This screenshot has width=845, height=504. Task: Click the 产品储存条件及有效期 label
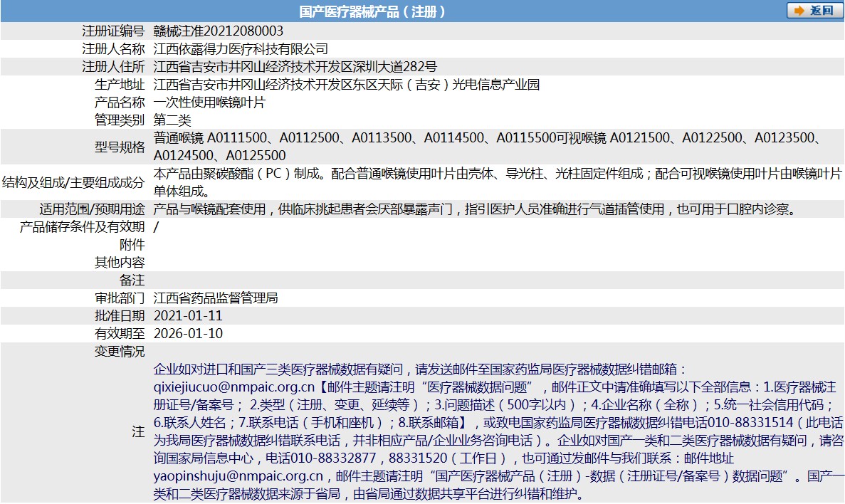click(x=83, y=227)
